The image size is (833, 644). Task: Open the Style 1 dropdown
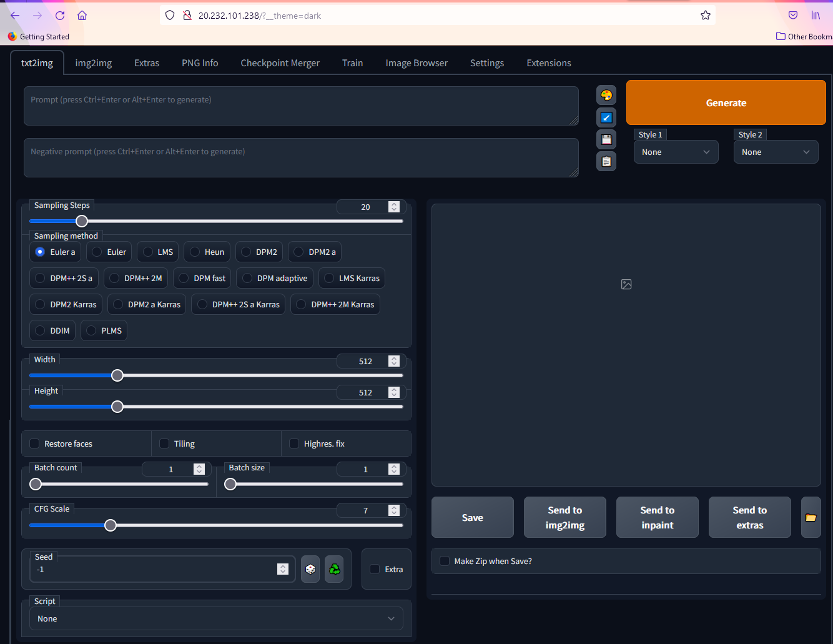[676, 152]
